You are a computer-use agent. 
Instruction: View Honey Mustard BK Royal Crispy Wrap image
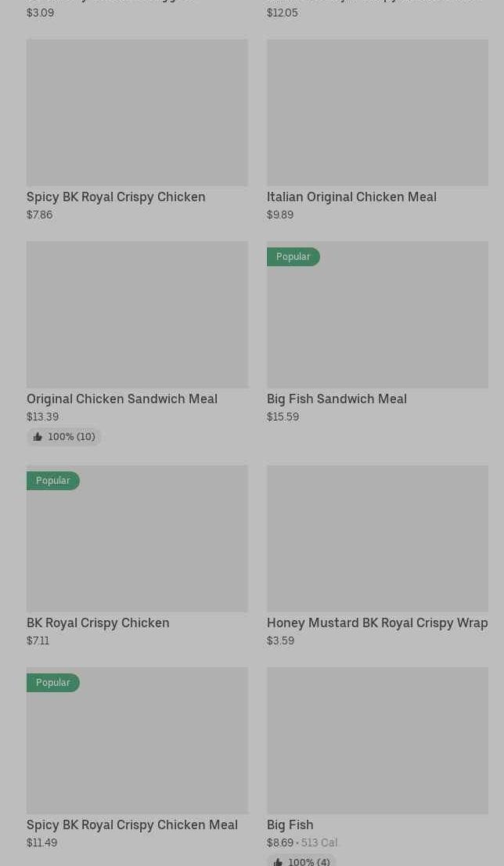pyautogui.click(x=377, y=539)
